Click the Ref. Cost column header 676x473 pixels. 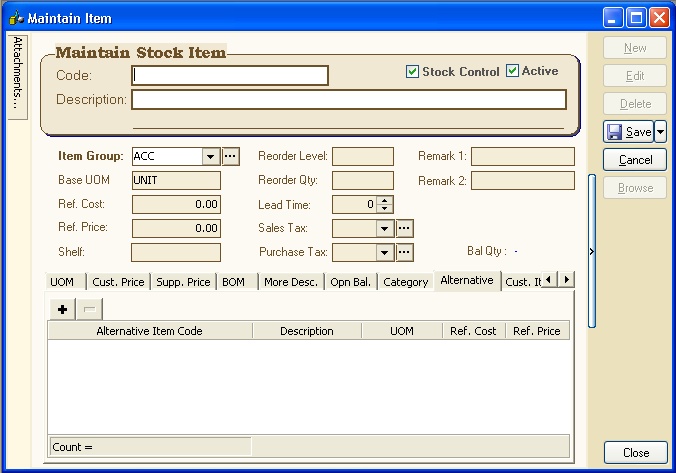(x=473, y=331)
